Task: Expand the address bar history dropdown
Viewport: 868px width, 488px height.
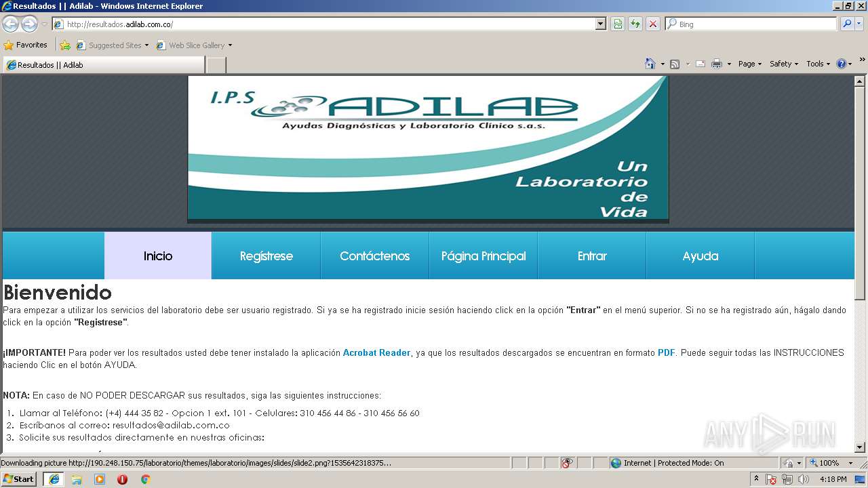Action: pyautogui.click(x=600, y=24)
